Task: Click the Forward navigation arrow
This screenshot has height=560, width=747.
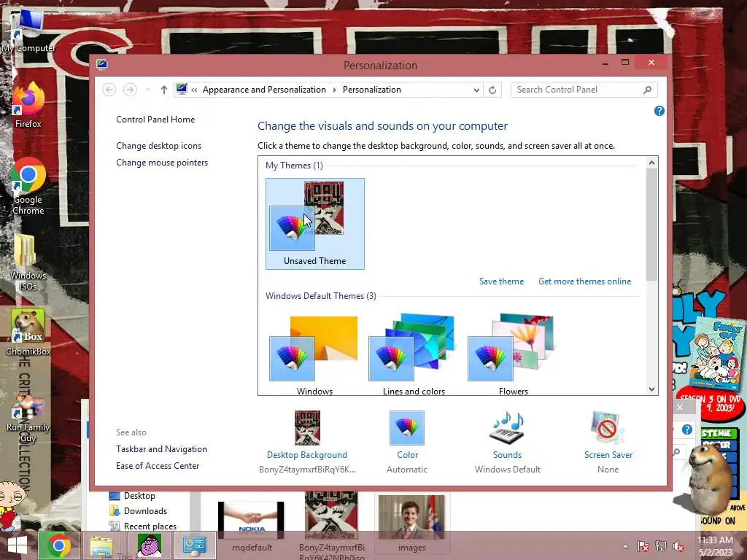Action: tap(130, 90)
